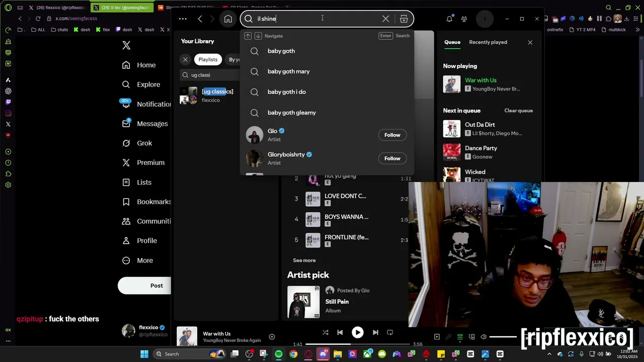644x362 pixels.
Task: Reload the browser page
Action: pyautogui.click(x=38, y=19)
